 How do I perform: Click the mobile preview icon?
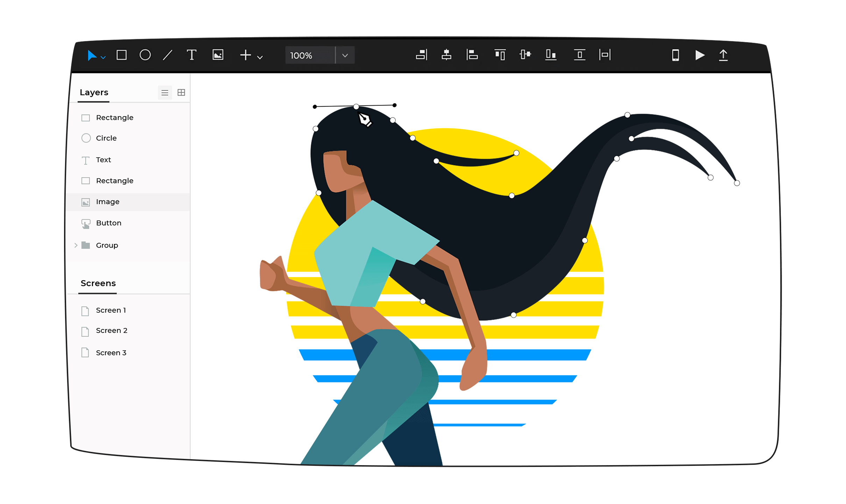click(x=675, y=55)
